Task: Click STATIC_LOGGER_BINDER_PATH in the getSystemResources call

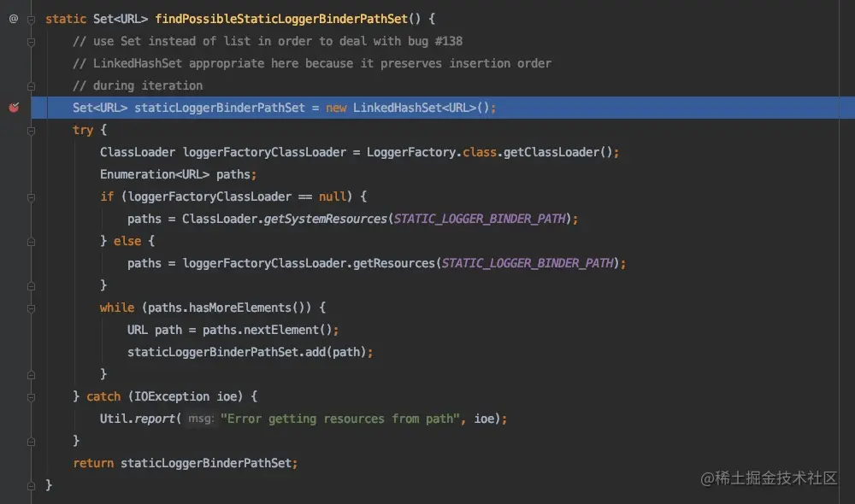Action: tap(480, 219)
